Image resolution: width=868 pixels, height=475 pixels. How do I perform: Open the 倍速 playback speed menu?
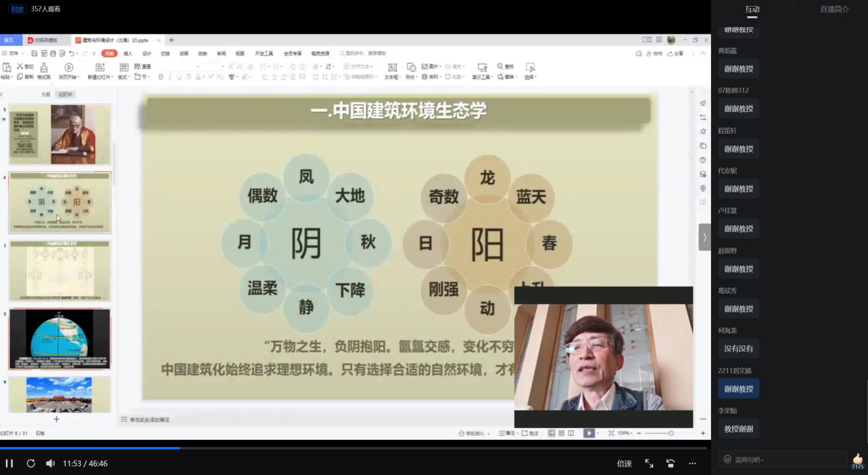(x=624, y=463)
